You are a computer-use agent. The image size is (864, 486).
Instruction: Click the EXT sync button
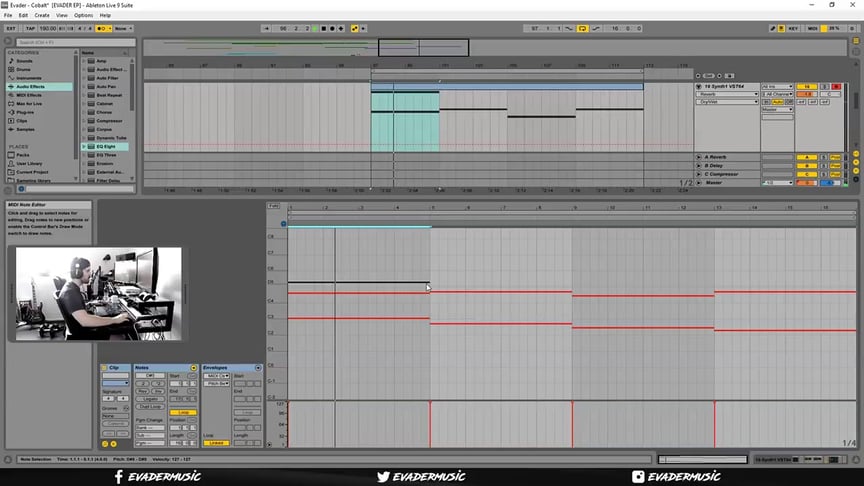click(11, 29)
